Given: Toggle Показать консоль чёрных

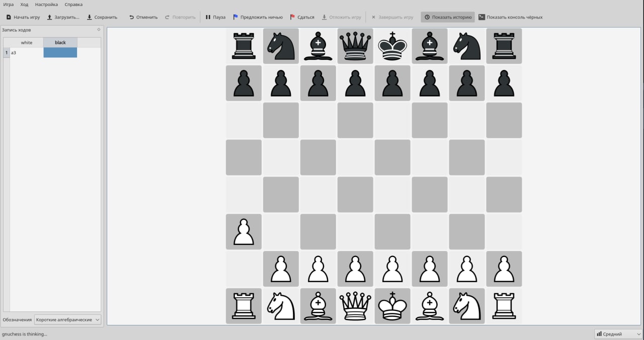Looking at the screenshot, I should [510, 17].
